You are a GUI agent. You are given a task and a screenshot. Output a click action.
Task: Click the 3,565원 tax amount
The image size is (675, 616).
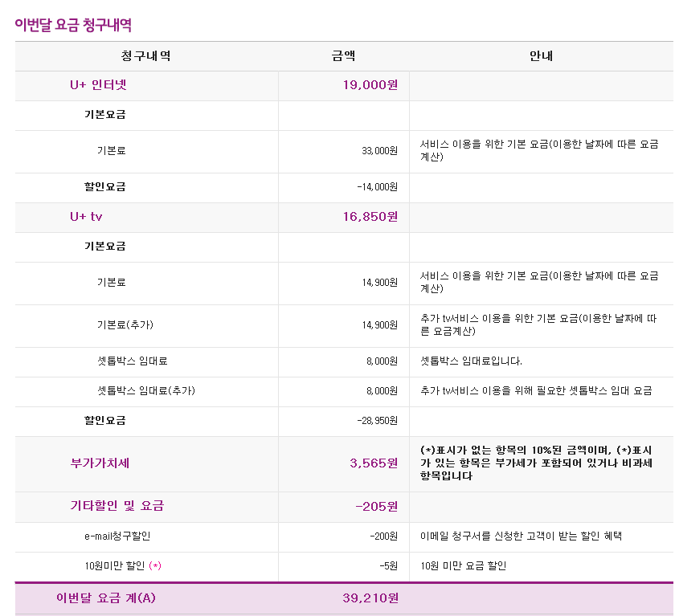[373, 463]
